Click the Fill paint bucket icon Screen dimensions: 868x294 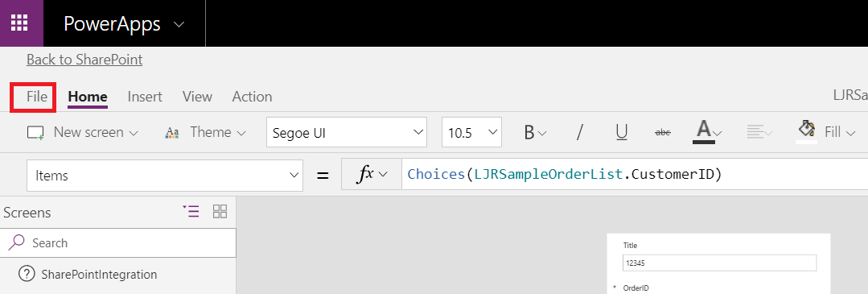coord(807,131)
